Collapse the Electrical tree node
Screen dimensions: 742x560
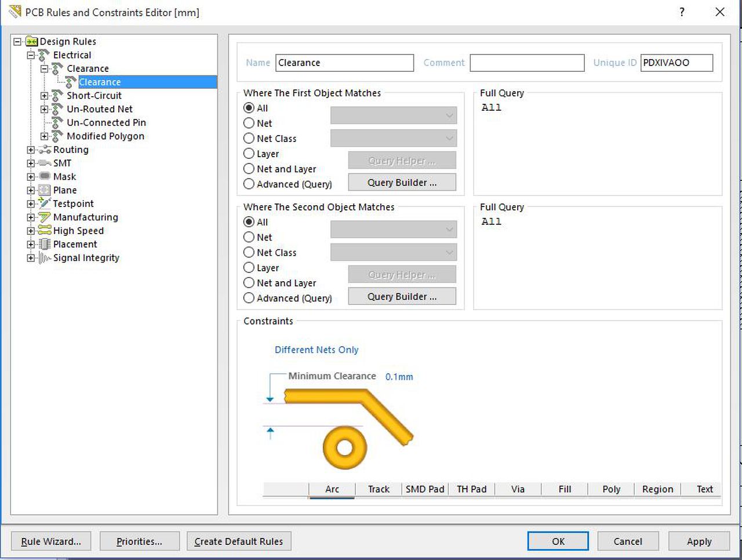pos(31,55)
